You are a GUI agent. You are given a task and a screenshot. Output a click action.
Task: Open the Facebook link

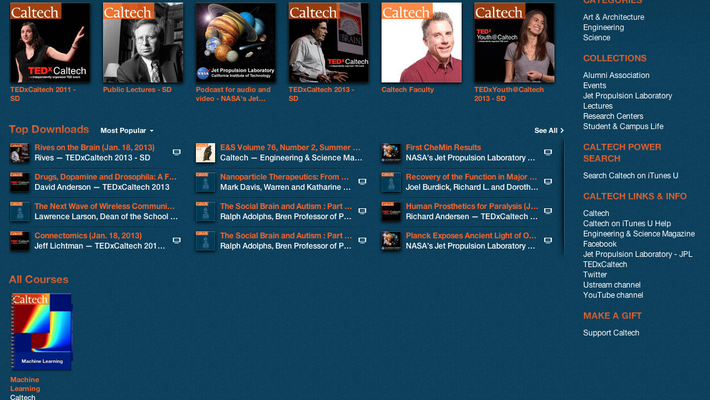coord(600,244)
